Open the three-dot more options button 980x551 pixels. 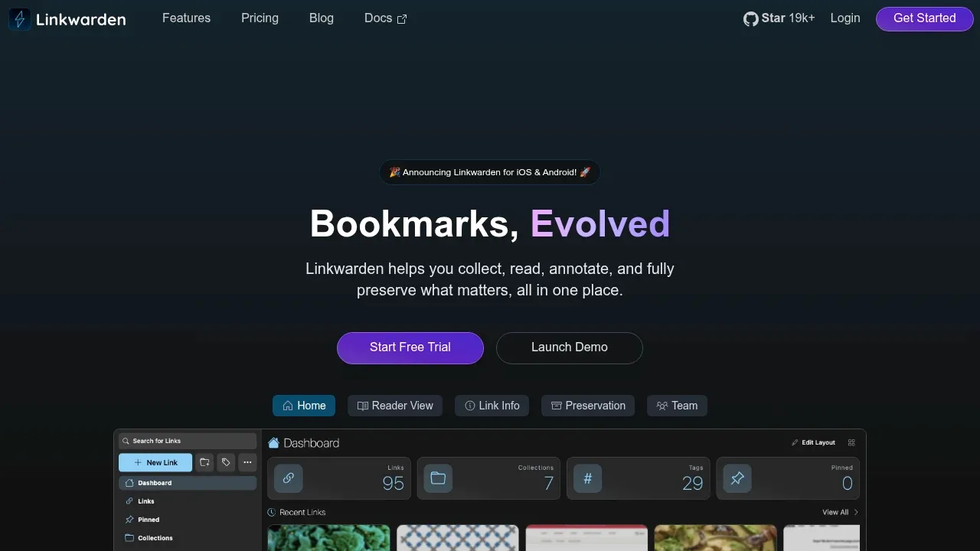[247, 462]
